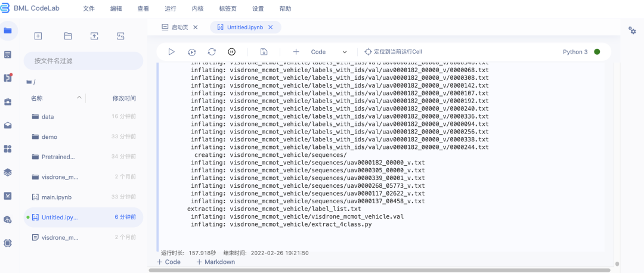Viewport: 644px width, 273px height.
Task: Click the green kernel status indicator
Action: [x=597, y=52]
